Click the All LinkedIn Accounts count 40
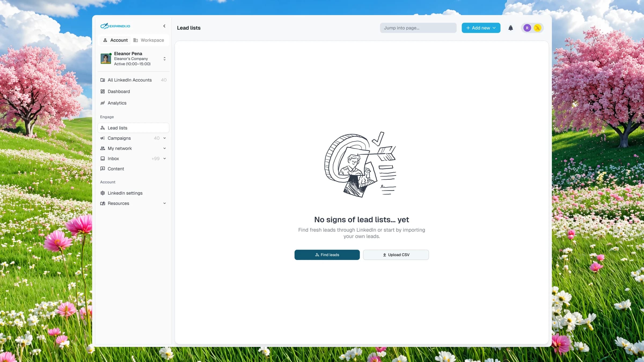Viewport: 644px width, 362px height. pyautogui.click(x=164, y=80)
